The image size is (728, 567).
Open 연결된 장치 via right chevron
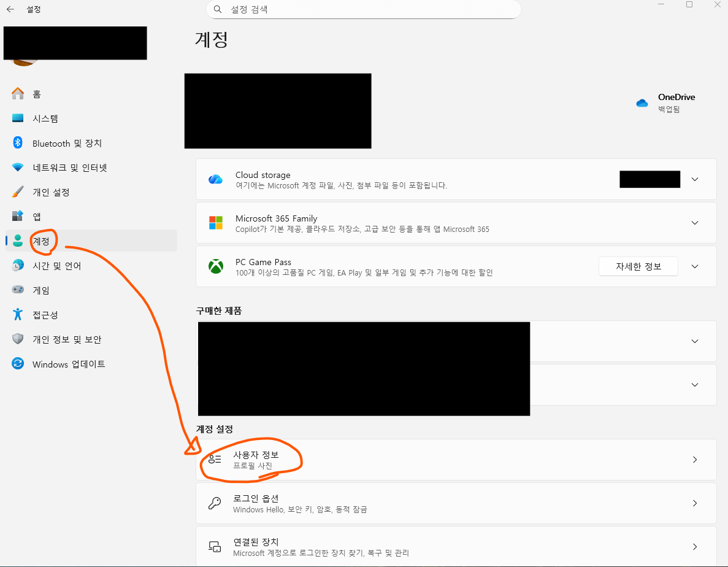coord(694,547)
